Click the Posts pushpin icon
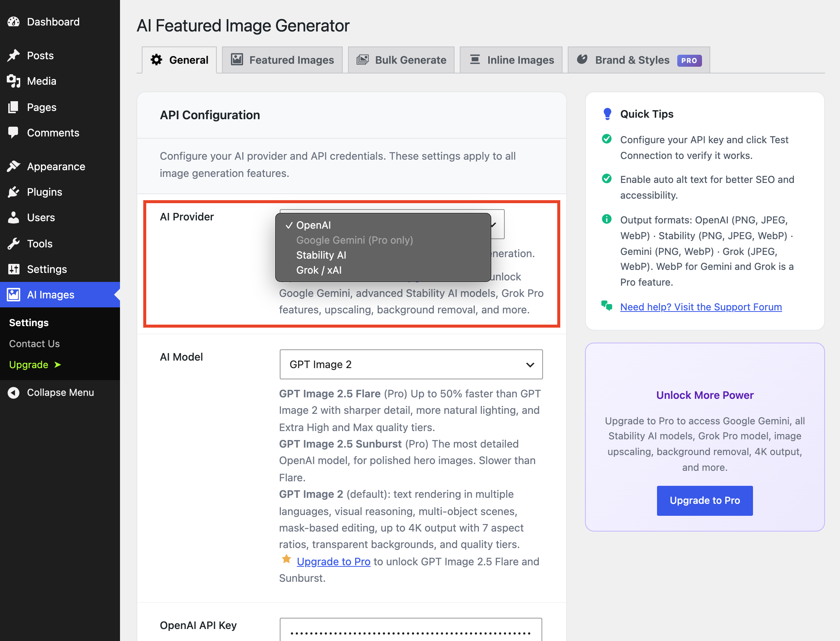 coord(13,55)
